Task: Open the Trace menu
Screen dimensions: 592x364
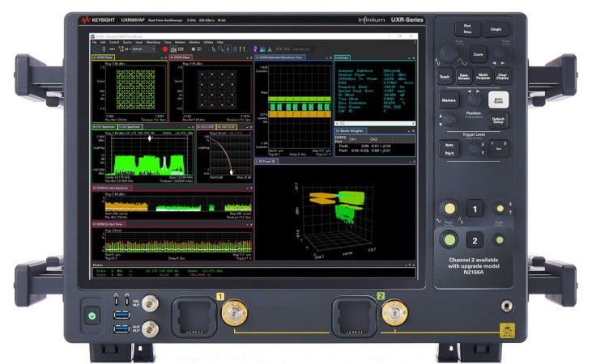Action: (x=168, y=42)
